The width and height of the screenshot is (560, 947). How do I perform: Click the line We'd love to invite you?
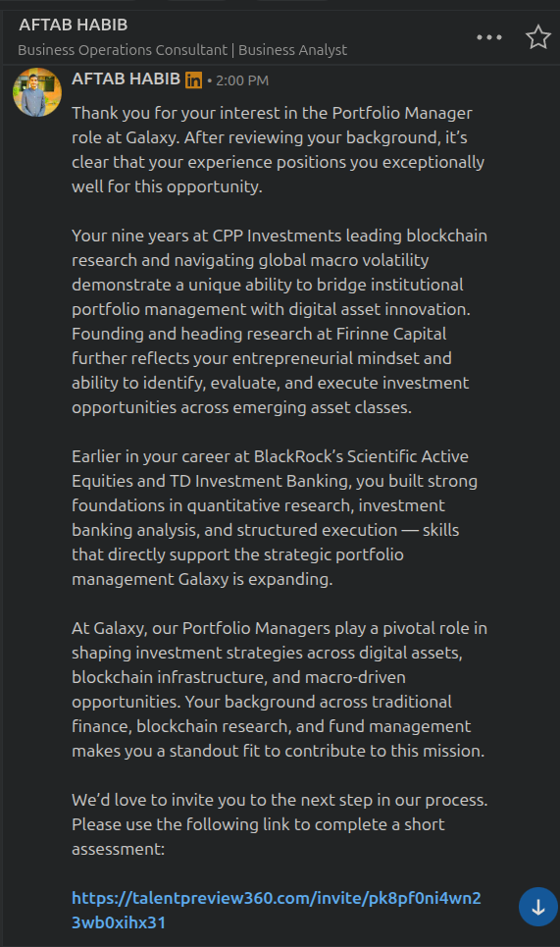pyautogui.click(x=280, y=800)
